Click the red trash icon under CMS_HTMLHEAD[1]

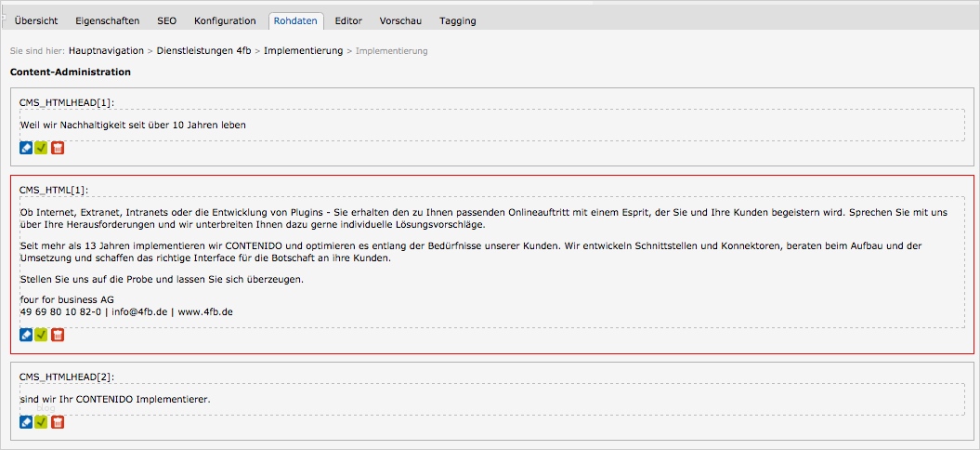click(57, 148)
